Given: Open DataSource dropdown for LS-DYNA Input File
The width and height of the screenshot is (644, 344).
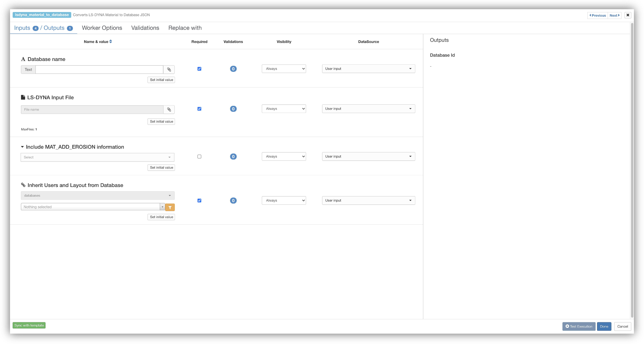Looking at the screenshot, I should (369, 109).
